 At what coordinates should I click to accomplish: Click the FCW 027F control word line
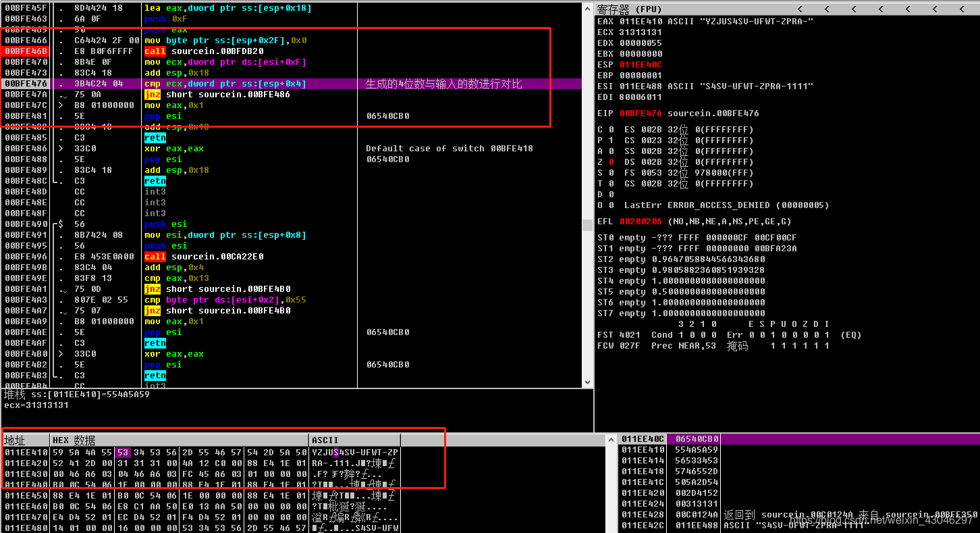click(713, 346)
